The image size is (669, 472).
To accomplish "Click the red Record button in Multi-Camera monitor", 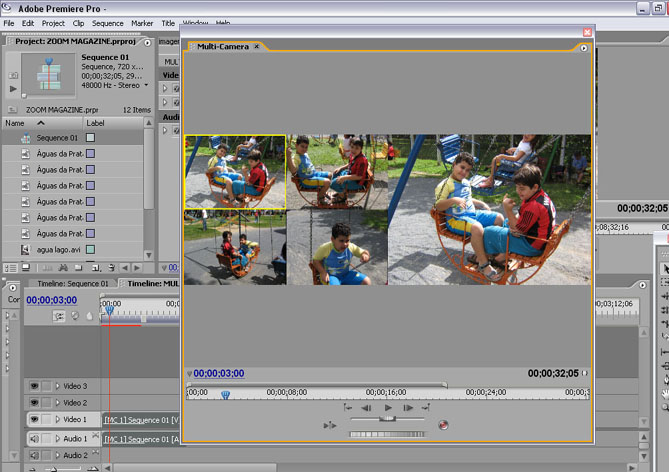I will point(443,425).
